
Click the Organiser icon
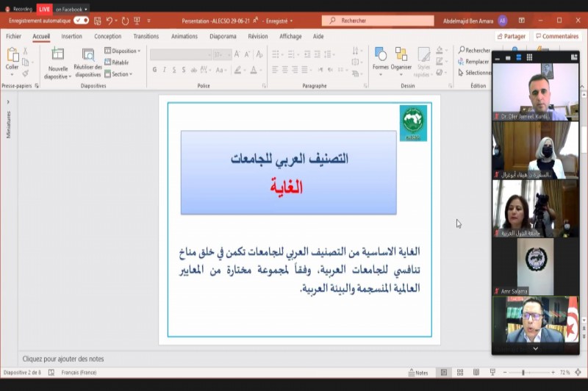coord(401,55)
